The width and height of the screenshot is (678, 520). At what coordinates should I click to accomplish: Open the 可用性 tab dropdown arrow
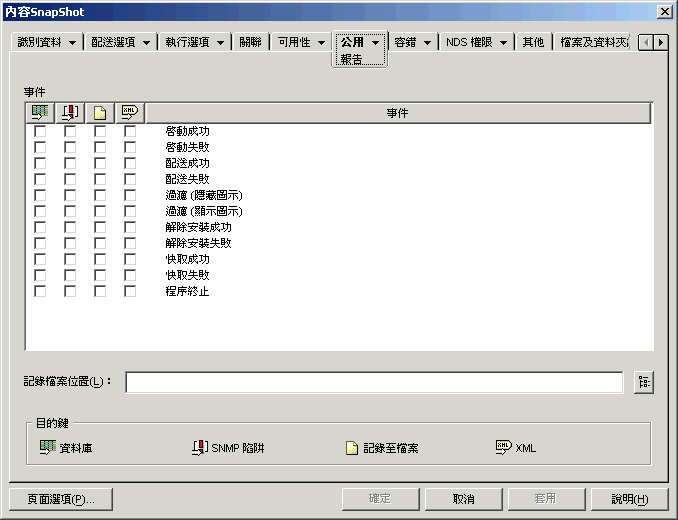click(321, 43)
